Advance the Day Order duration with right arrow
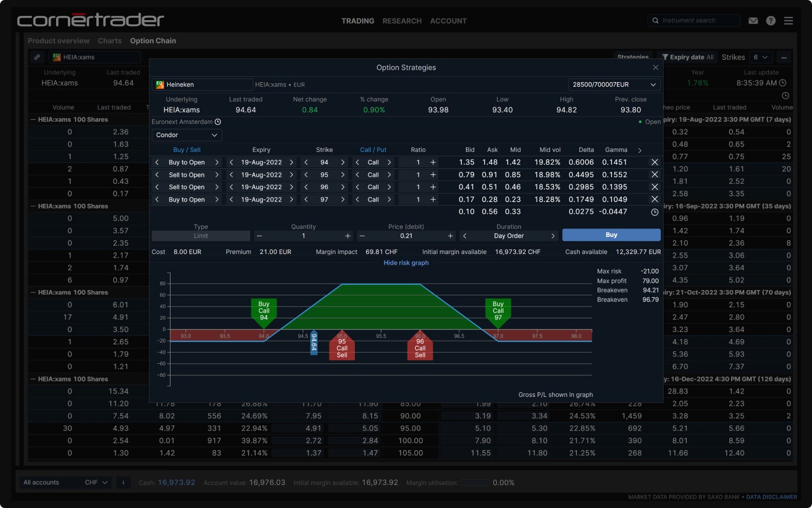 [553, 236]
